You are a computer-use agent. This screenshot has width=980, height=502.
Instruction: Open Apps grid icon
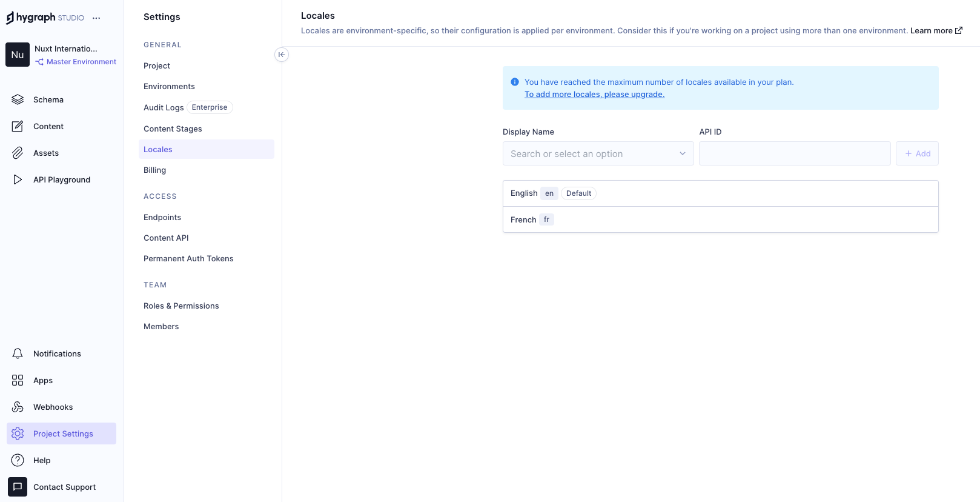[18, 380]
